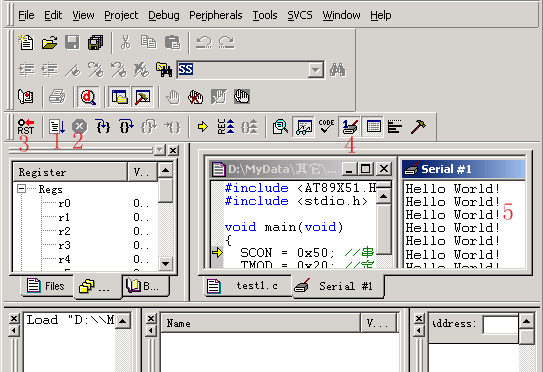Start the program with the Run icon
This screenshot has height=372, width=543.
coord(57,127)
